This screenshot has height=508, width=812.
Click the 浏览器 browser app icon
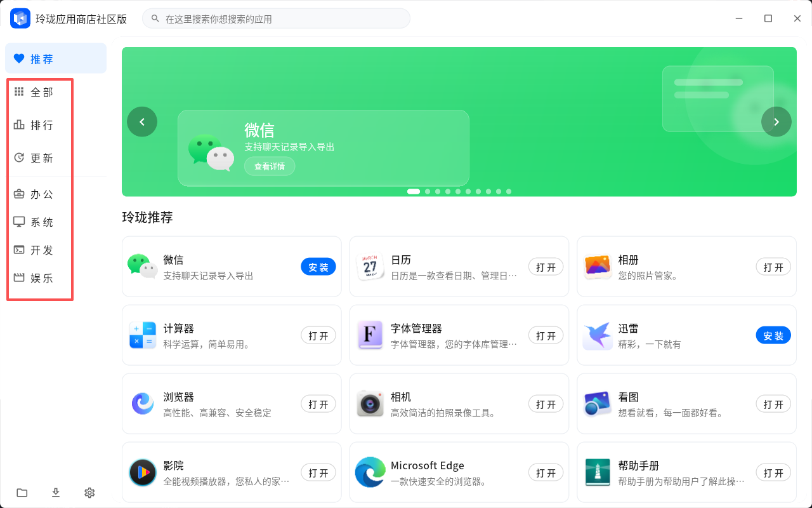coord(142,404)
